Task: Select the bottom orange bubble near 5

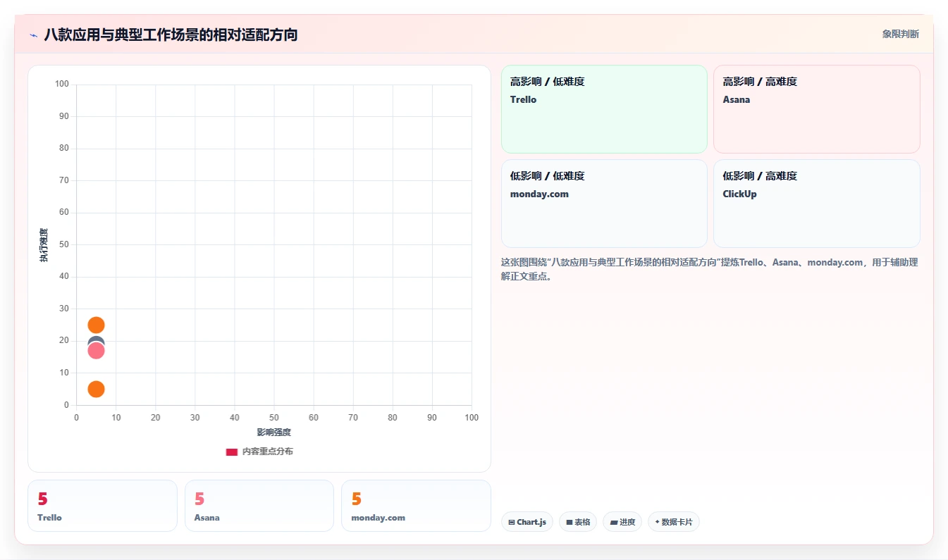Action: coord(97,389)
